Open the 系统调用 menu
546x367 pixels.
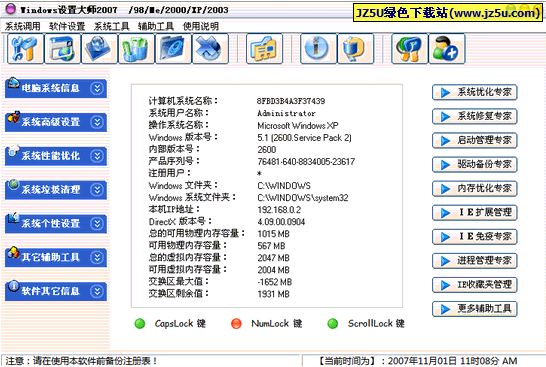pos(23,26)
